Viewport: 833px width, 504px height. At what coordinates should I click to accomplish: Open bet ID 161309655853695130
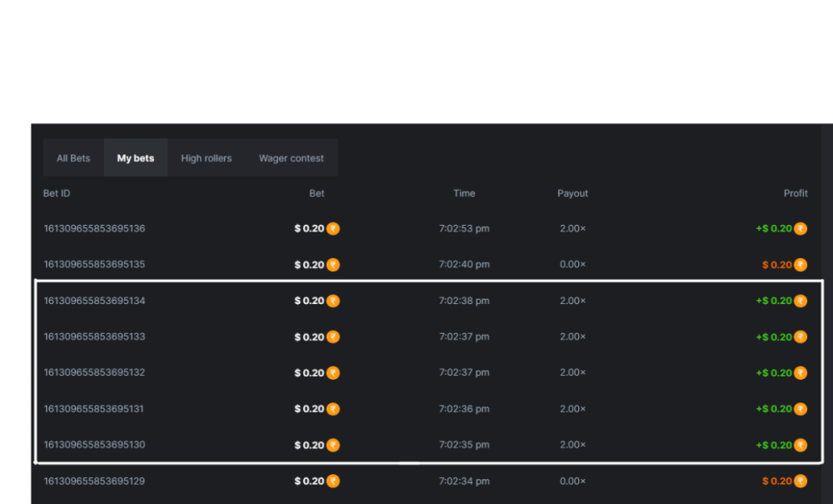tap(94, 445)
